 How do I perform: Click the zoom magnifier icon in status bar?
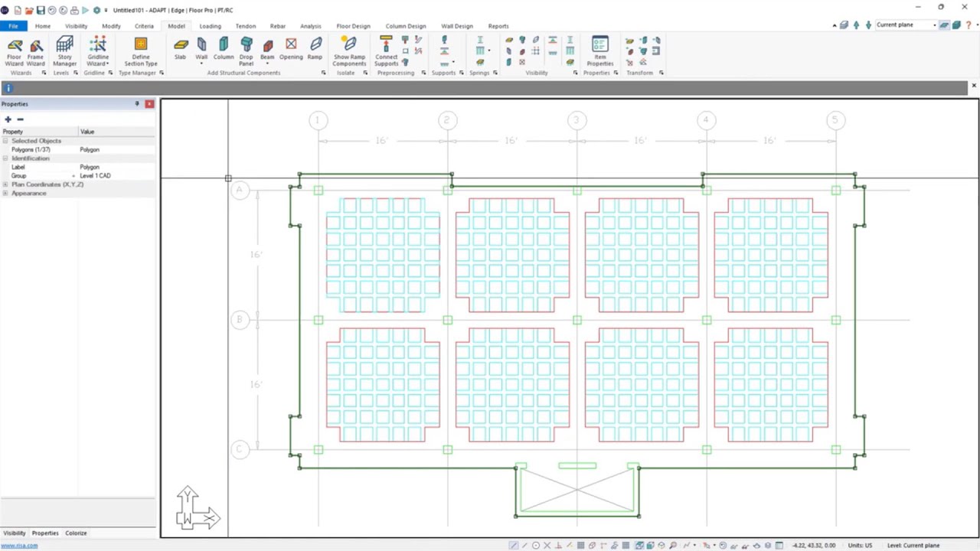673,545
